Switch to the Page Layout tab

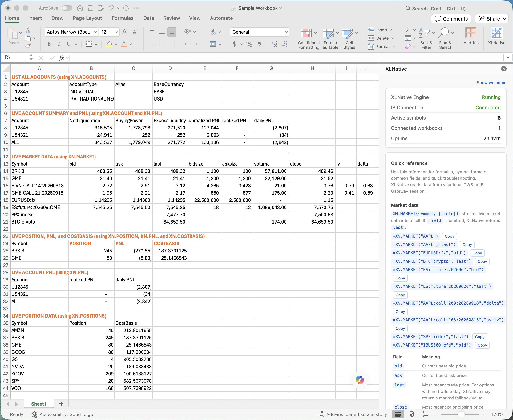pos(87,18)
